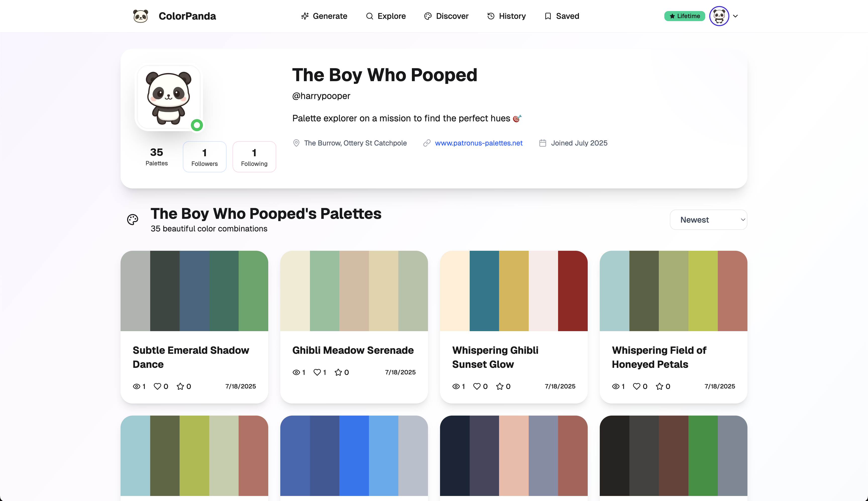Click the location pin icon near The Burrow
The height and width of the screenshot is (501, 868).
(296, 143)
